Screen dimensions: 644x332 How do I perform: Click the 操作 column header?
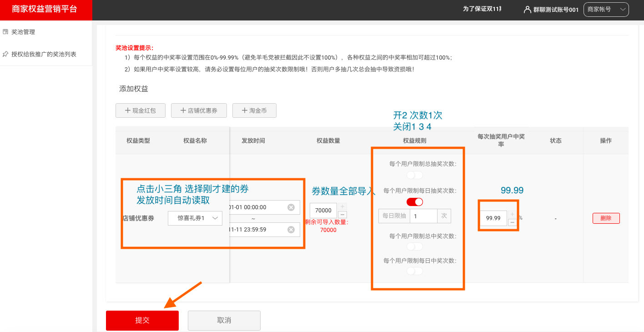click(606, 141)
